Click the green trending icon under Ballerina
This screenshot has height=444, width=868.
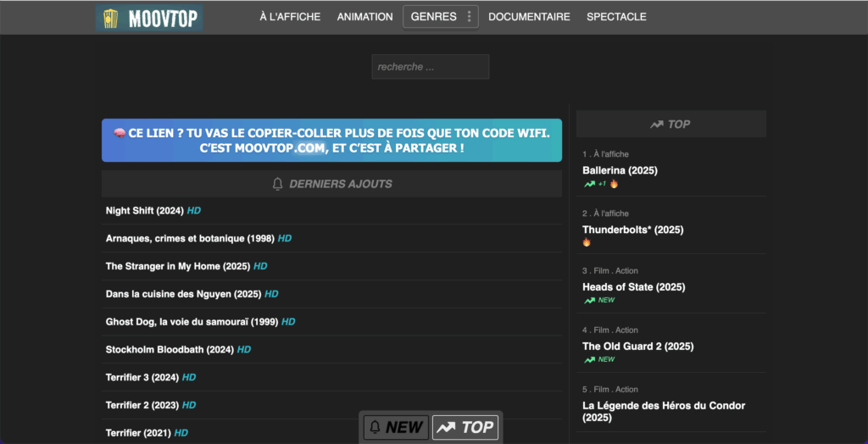[589, 184]
